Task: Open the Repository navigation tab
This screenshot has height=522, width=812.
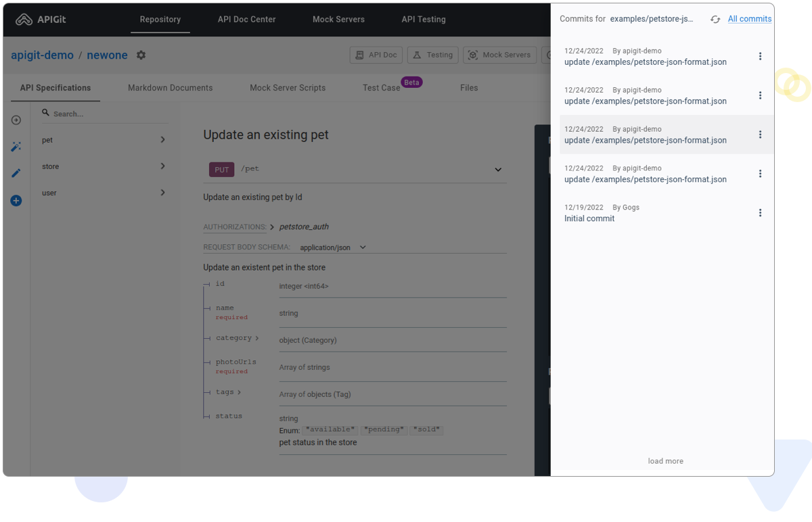Action: [160, 20]
